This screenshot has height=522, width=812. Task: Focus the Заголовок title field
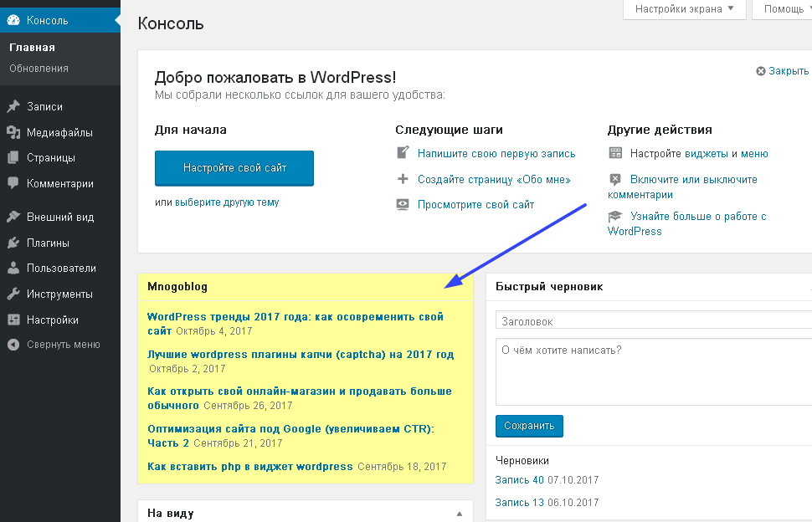[654, 320]
